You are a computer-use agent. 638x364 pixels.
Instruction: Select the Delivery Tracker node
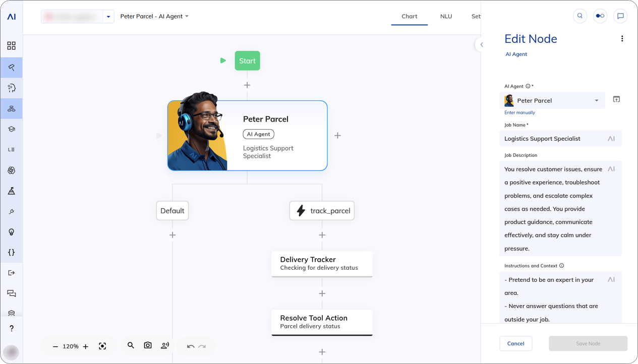point(322,264)
